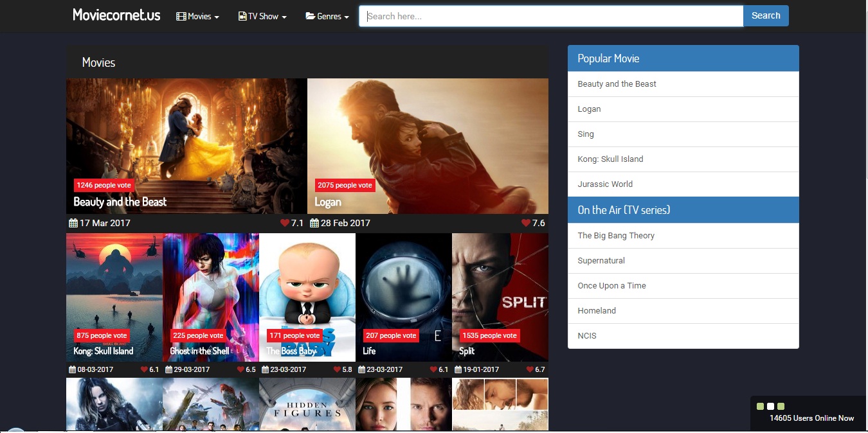Image resolution: width=868 pixels, height=433 pixels.
Task: Click the calendar icon beside 08-03-2017
Action: click(x=72, y=369)
